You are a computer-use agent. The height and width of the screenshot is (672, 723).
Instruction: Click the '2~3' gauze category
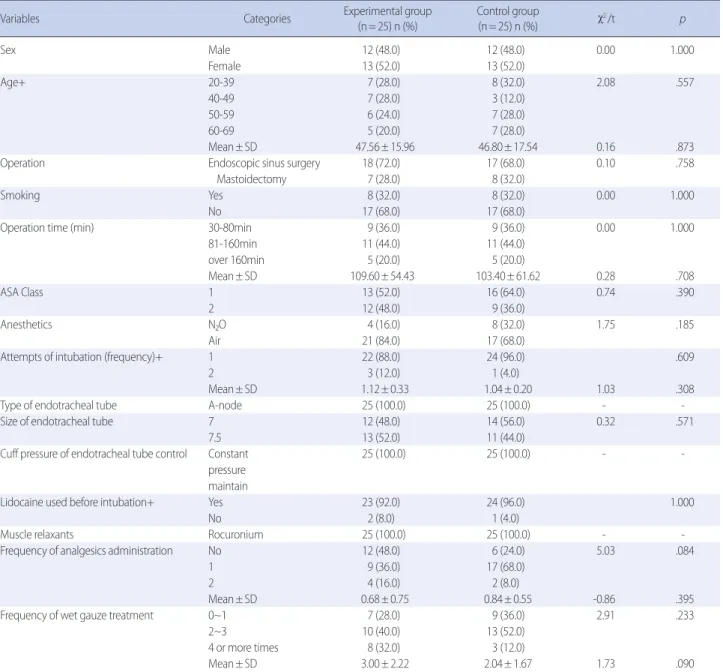217,631
